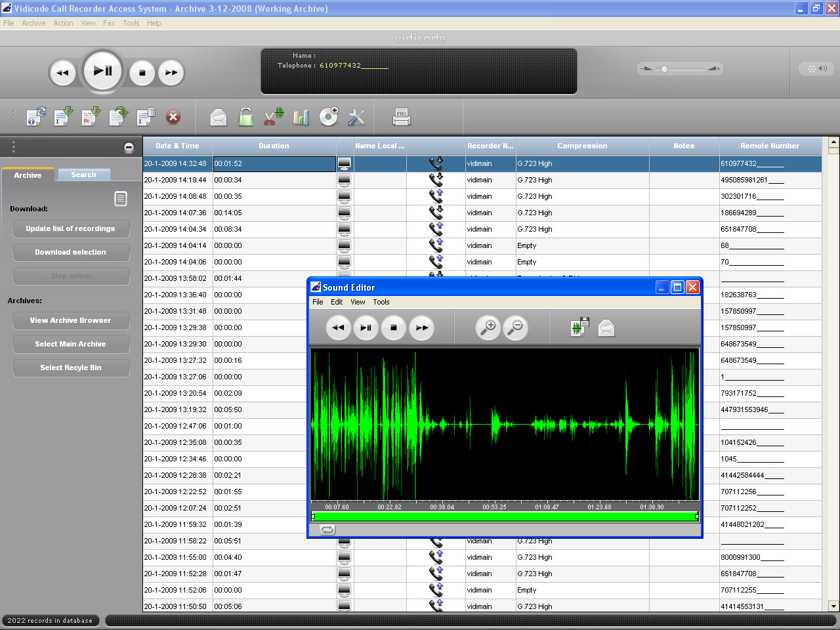The image size is (840, 630).
Task: Click the monitor icon in the 11:52:28 row
Action: (344, 574)
